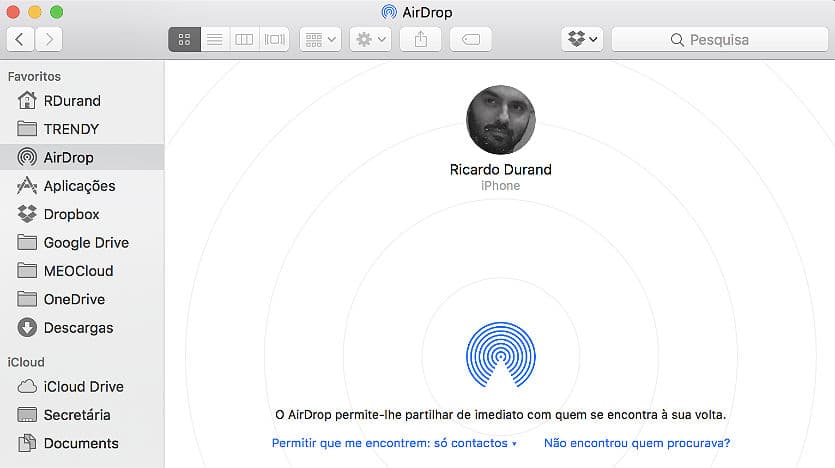Open MEOCloud in the sidebar
Viewport: 835px width, 468px height.
(x=82, y=271)
